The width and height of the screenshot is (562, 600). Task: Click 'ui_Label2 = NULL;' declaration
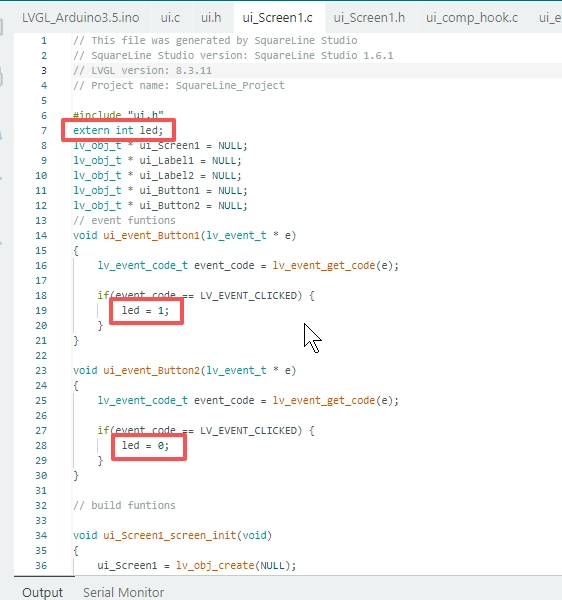191,176
